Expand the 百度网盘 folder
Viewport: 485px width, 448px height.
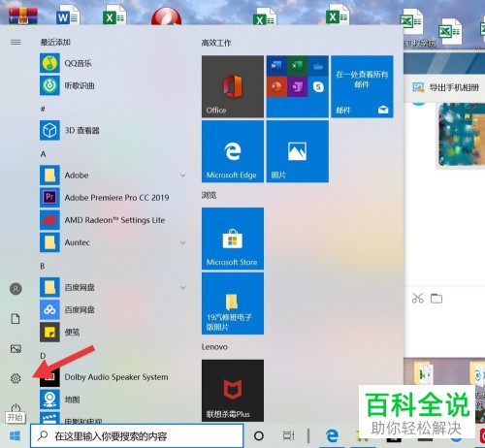click(183, 287)
